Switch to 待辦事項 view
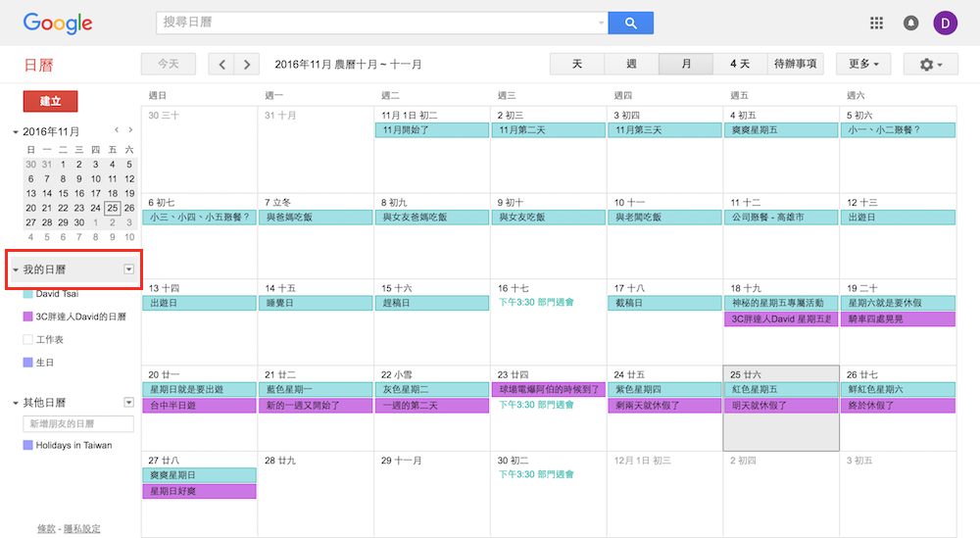The height and width of the screenshot is (538, 980). tap(795, 65)
